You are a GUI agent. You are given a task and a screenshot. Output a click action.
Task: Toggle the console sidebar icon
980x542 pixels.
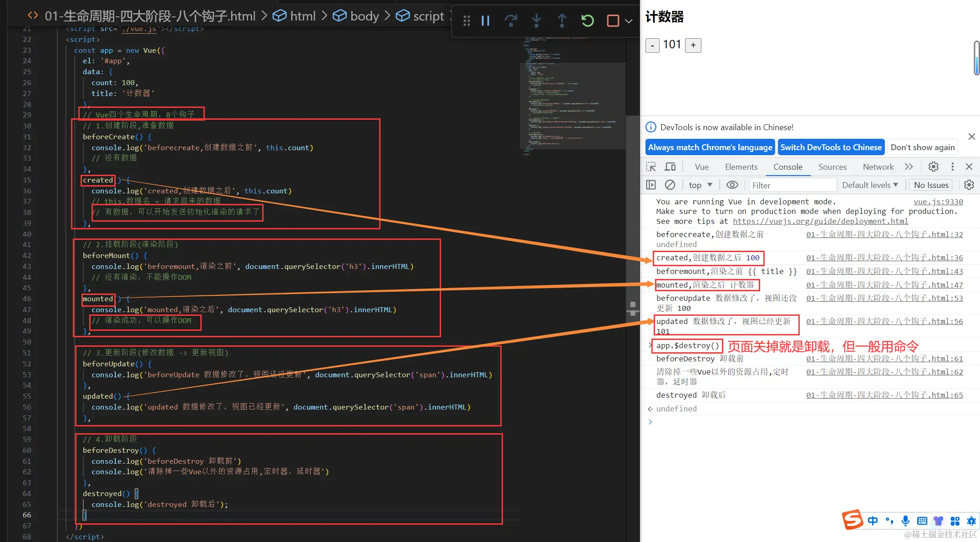[651, 185]
